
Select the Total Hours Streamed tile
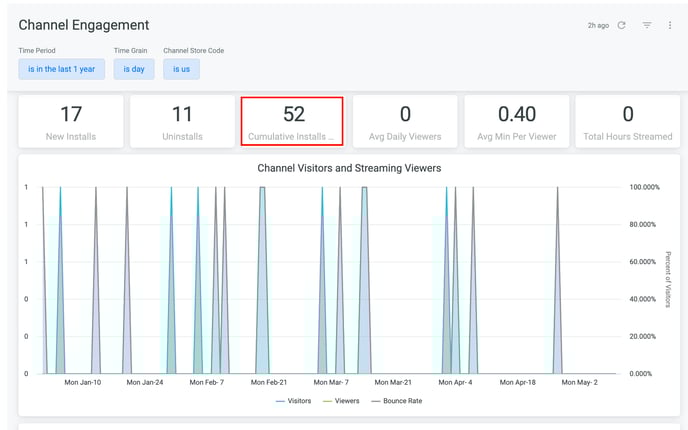click(627, 121)
